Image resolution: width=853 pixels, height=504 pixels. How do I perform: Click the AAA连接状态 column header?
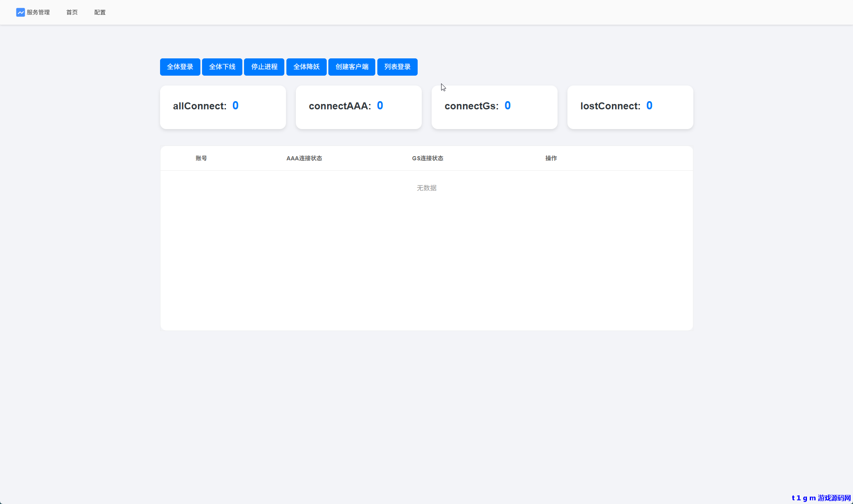click(304, 158)
